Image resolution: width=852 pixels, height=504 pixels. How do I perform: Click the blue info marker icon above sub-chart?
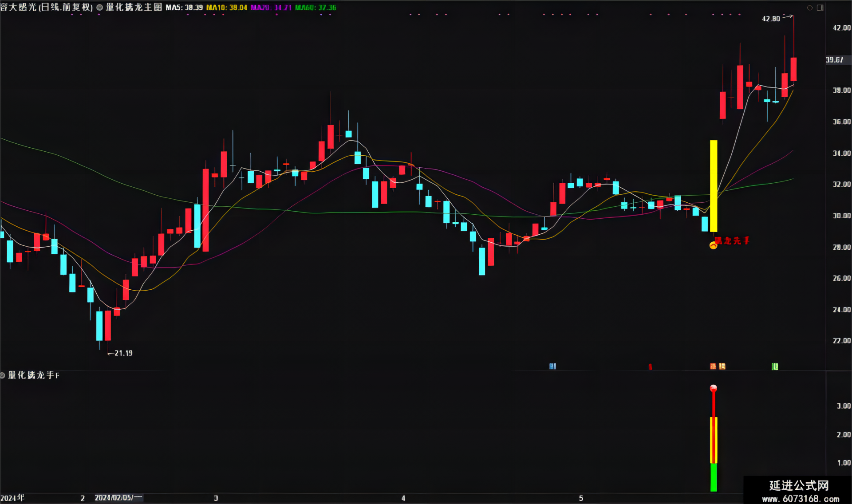pos(552,366)
